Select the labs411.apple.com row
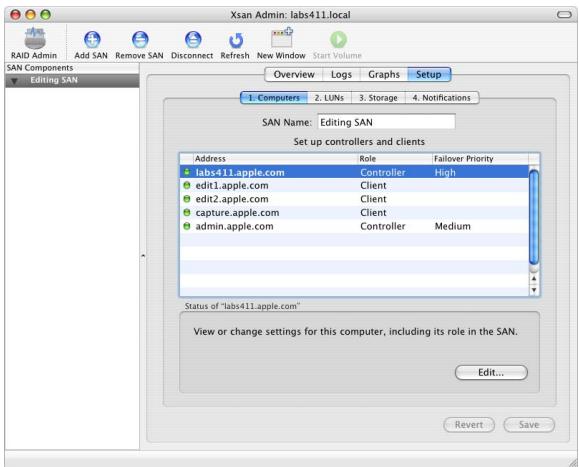The height and width of the screenshot is (467, 579). click(x=354, y=172)
